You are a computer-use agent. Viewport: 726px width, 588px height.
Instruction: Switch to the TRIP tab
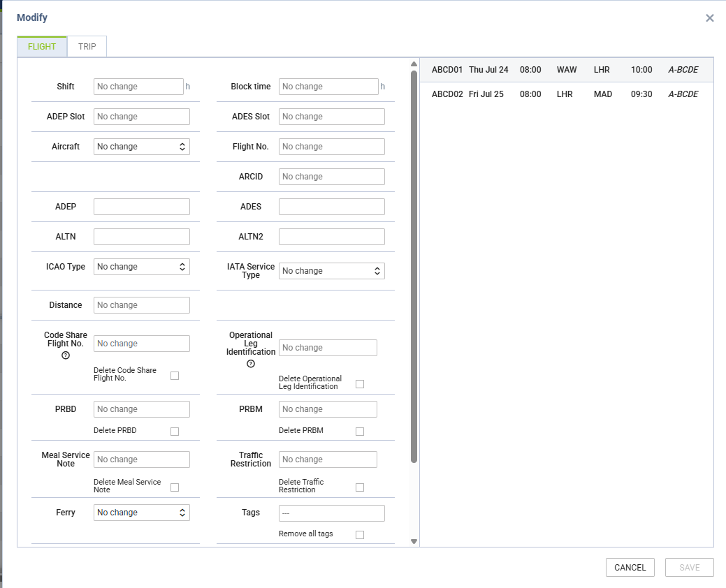87,47
